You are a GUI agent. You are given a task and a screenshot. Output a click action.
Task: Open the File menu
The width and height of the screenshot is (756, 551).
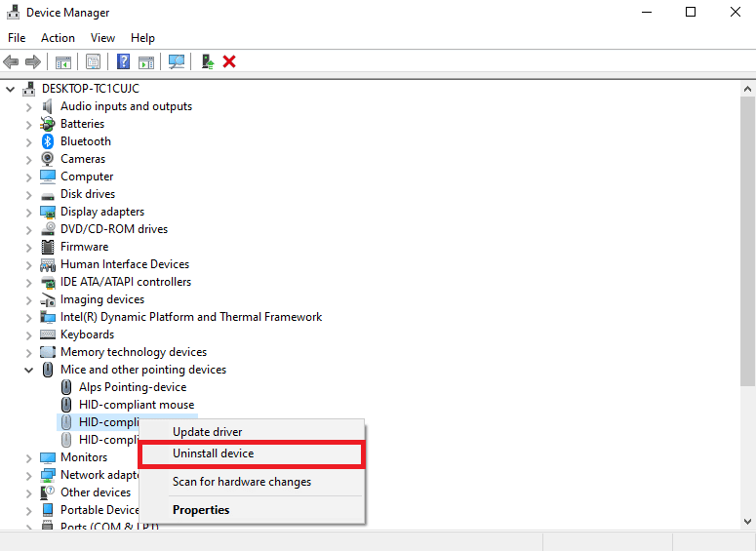(17, 38)
